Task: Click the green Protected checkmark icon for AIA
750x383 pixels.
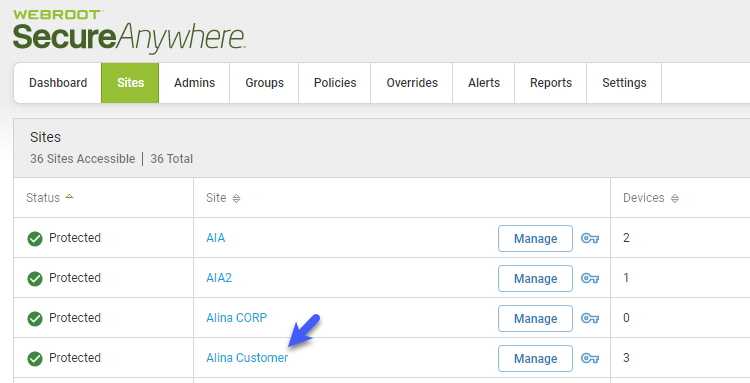Action: [x=35, y=238]
